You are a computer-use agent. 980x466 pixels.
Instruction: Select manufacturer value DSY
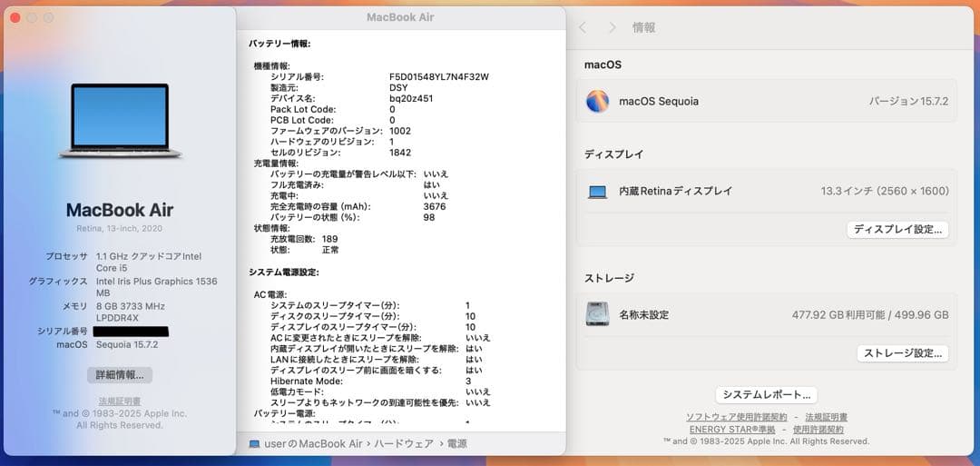pyautogui.click(x=398, y=87)
